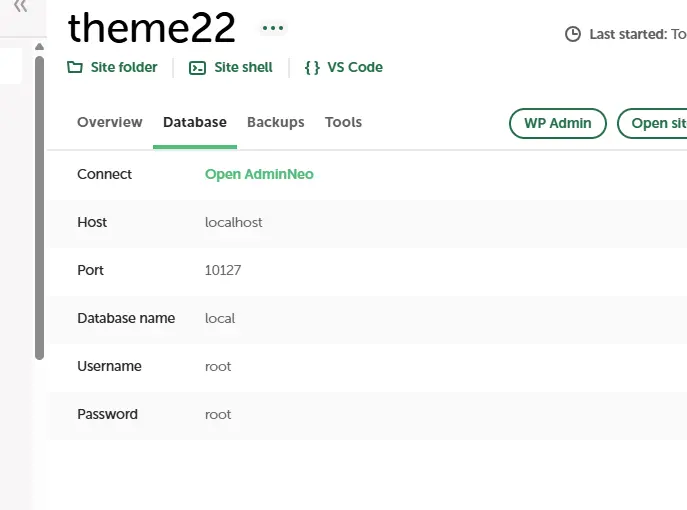Viewport: 687px width, 510px height.
Task: Click the Open site button
Action: tap(652, 124)
